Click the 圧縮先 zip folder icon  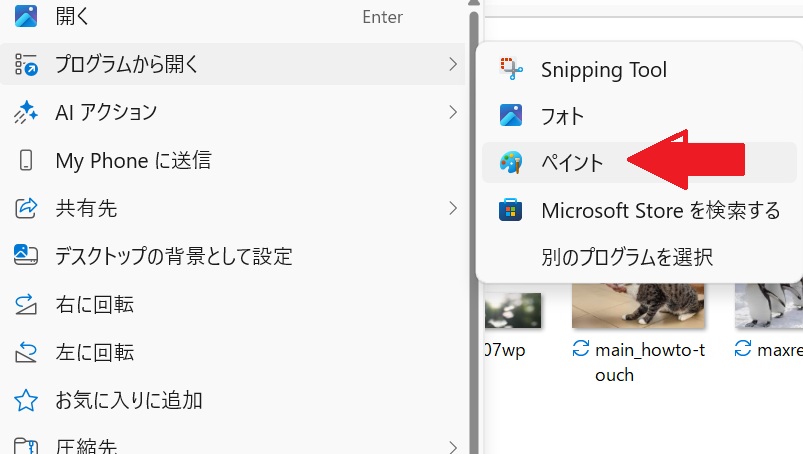(26, 446)
